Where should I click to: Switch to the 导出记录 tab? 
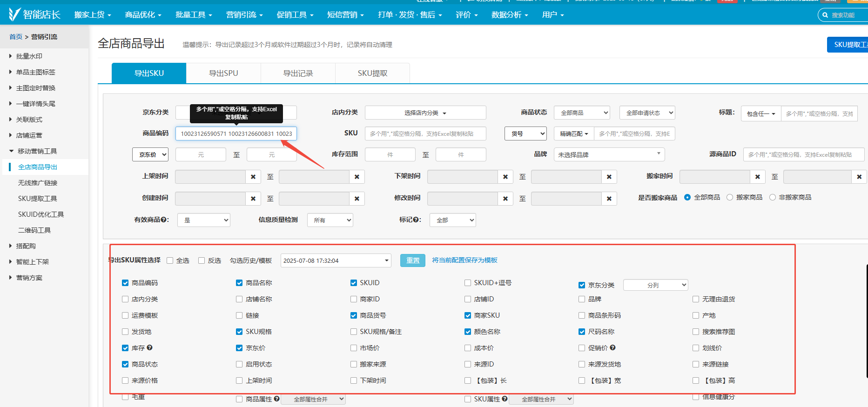point(298,73)
